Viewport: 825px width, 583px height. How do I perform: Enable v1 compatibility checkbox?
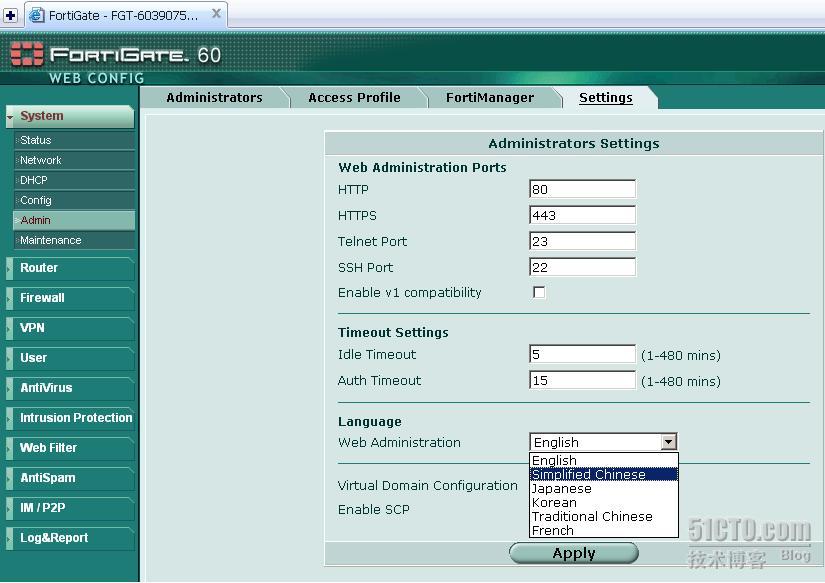click(x=539, y=292)
